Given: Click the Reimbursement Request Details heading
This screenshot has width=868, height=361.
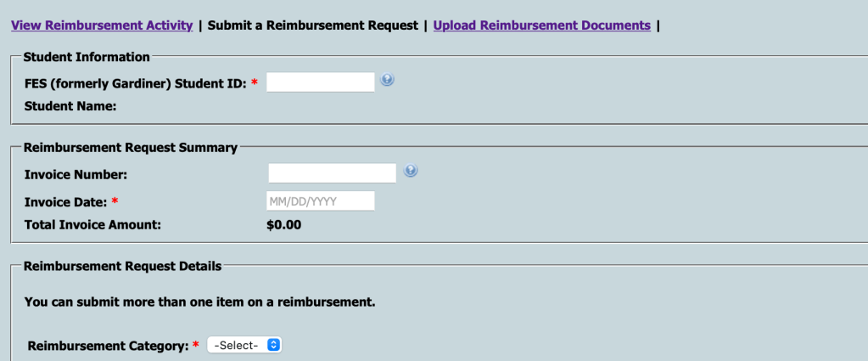Looking at the screenshot, I should coord(123,266).
